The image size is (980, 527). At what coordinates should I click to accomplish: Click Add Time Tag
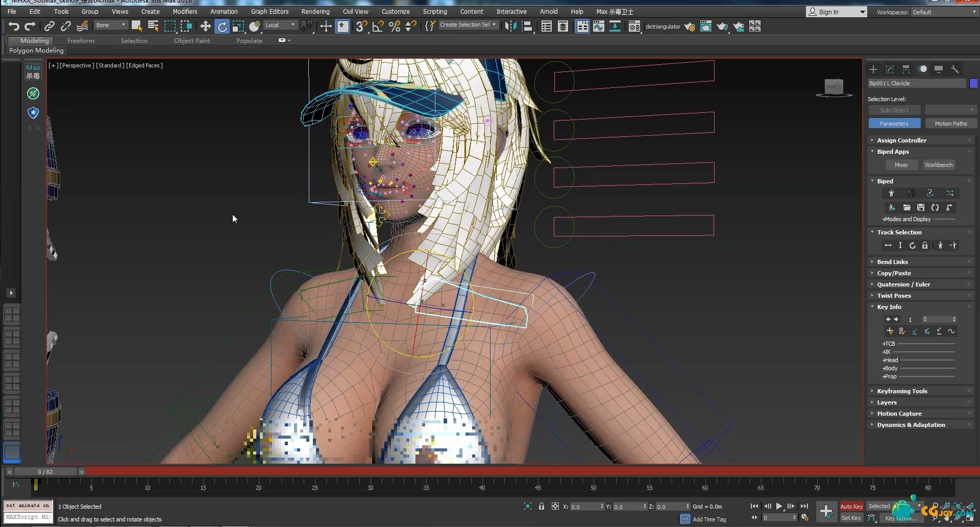(x=709, y=519)
